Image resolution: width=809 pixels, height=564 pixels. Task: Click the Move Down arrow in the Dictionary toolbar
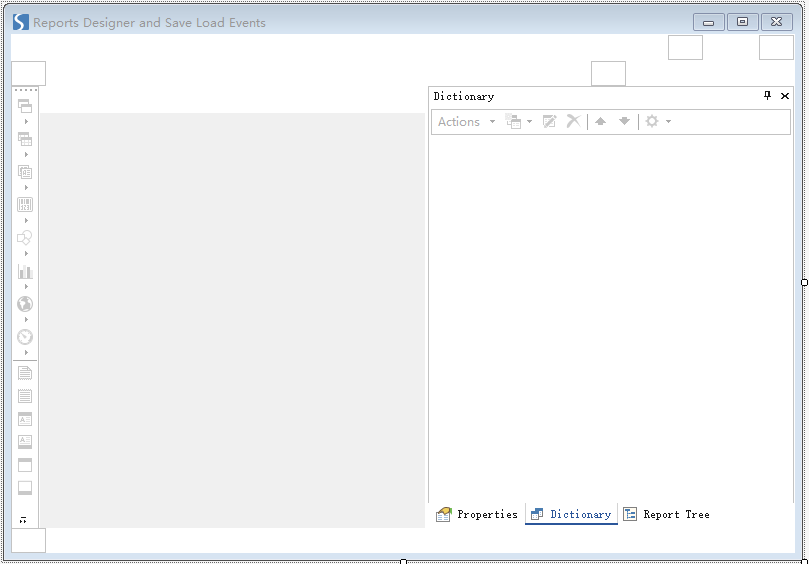(x=624, y=121)
